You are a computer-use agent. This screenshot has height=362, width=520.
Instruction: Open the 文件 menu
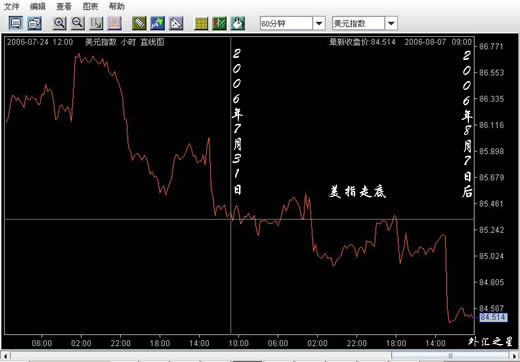pos(11,6)
